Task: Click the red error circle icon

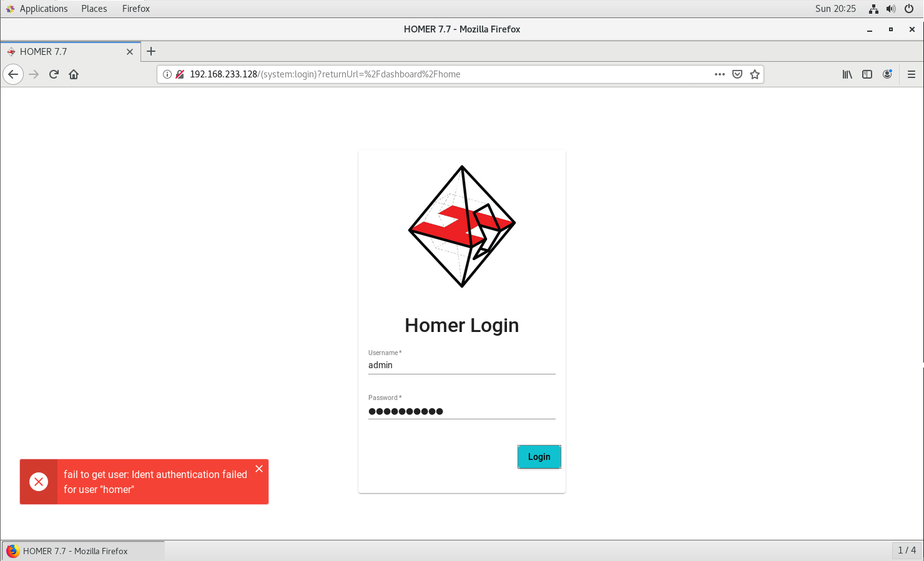Action: [39, 482]
